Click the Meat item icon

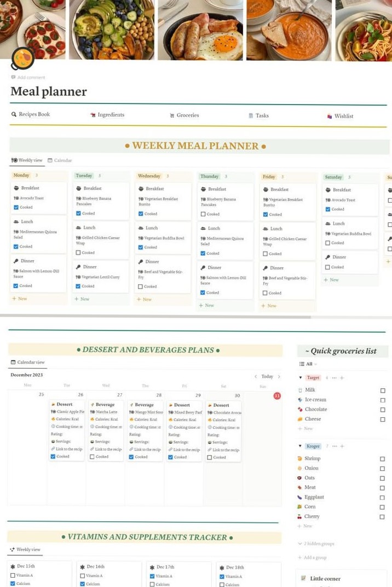pos(299,487)
